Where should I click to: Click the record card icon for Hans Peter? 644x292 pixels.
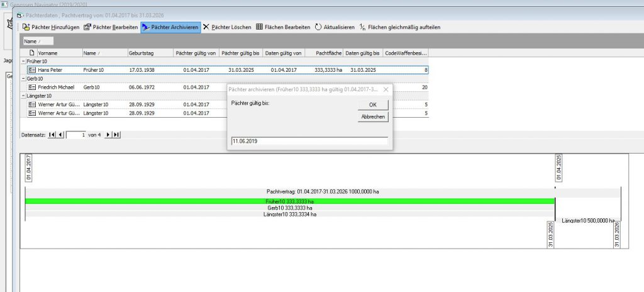click(32, 70)
